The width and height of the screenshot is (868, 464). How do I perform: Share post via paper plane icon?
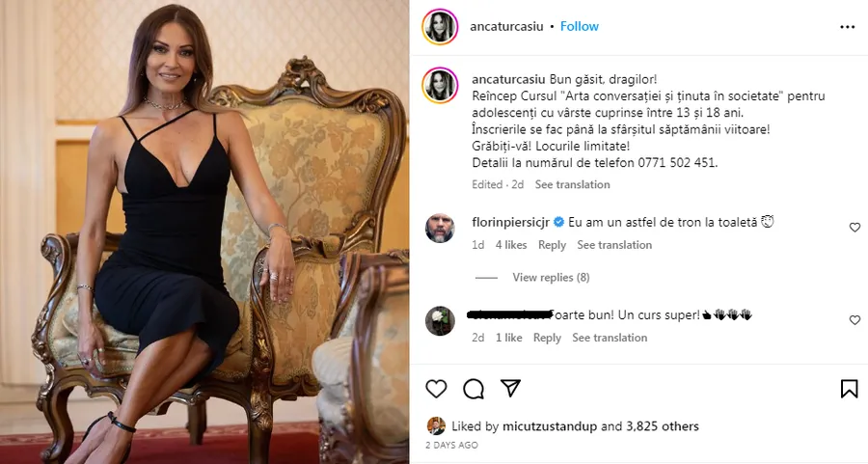point(510,388)
